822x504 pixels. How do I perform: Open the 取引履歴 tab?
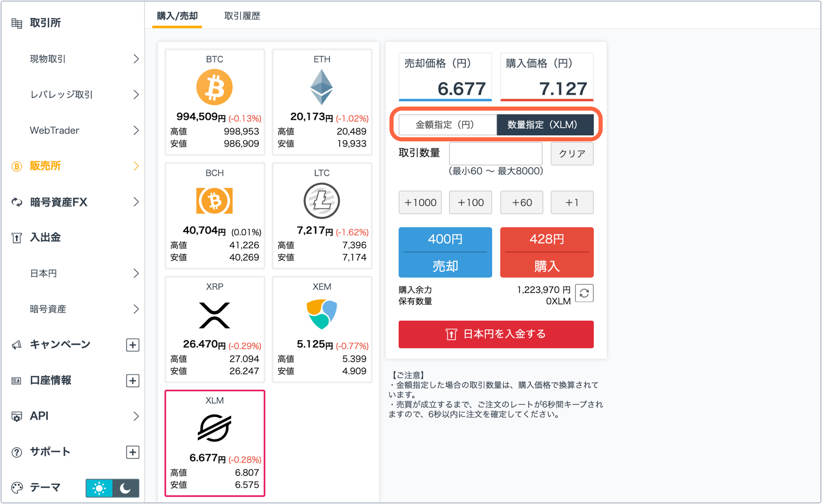(242, 16)
